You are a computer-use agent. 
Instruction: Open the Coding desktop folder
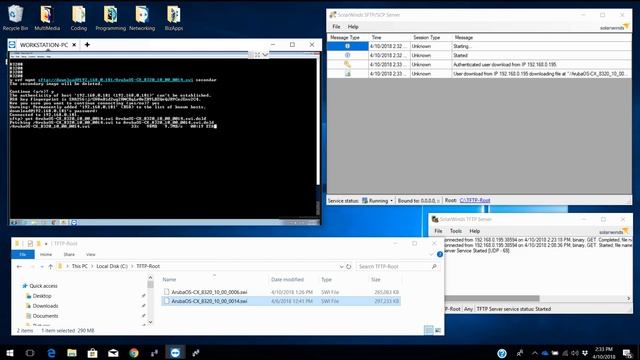(78, 18)
